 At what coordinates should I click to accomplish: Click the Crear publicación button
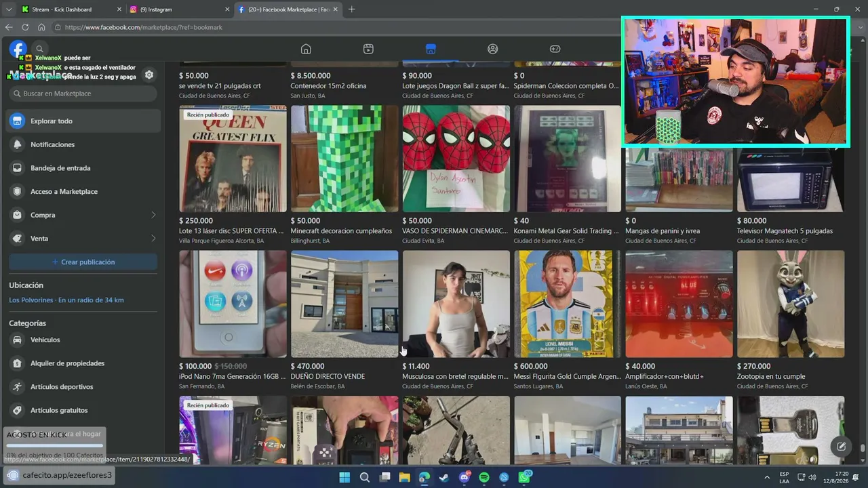pyautogui.click(x=83, y=262)
